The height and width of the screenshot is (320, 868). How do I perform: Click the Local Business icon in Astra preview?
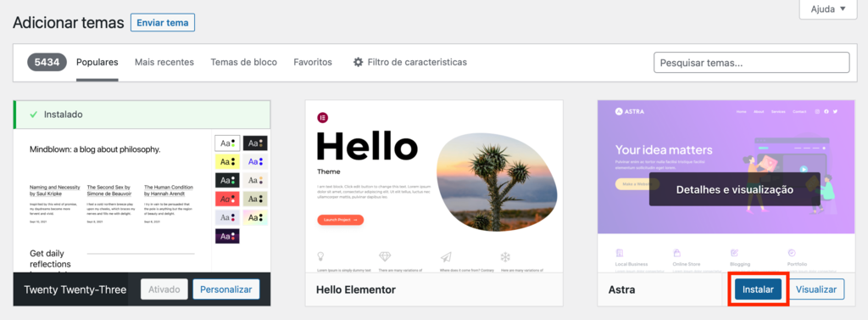pyautogui.click(x=620, y=252)
